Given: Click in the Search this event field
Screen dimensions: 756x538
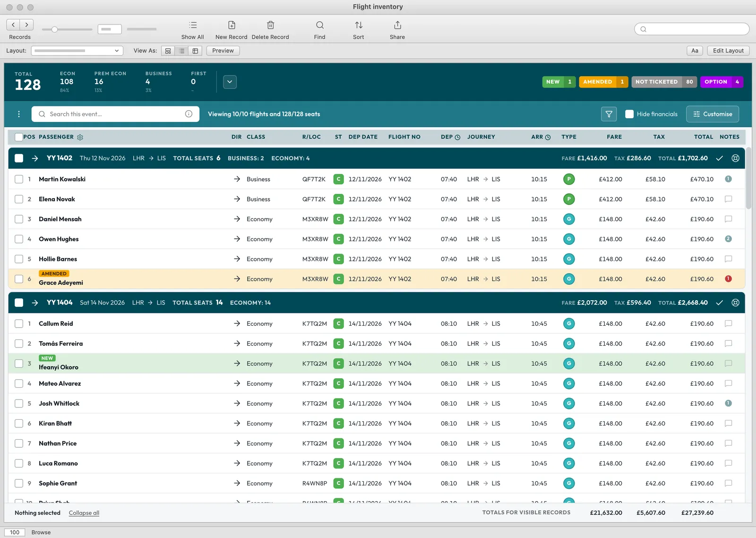Looking at the screenshot, I should click(x=115, y=114).
